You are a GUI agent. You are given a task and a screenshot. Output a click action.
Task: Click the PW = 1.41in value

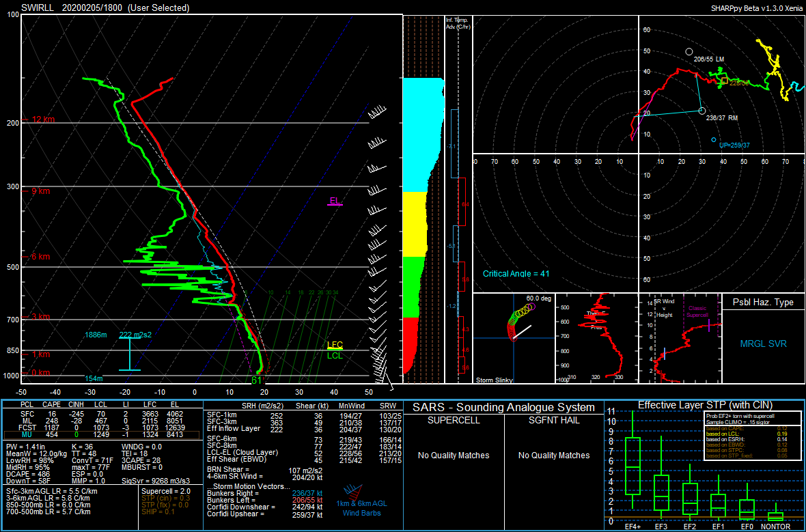(x=27, y=447)
